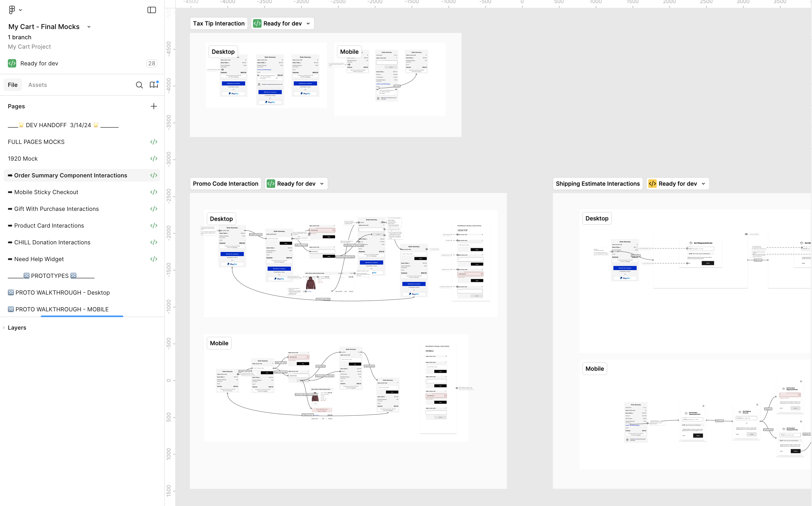The height and width of the screenshot is (506, 812).
Task: Select the File tab
Action: click(13, 85)
